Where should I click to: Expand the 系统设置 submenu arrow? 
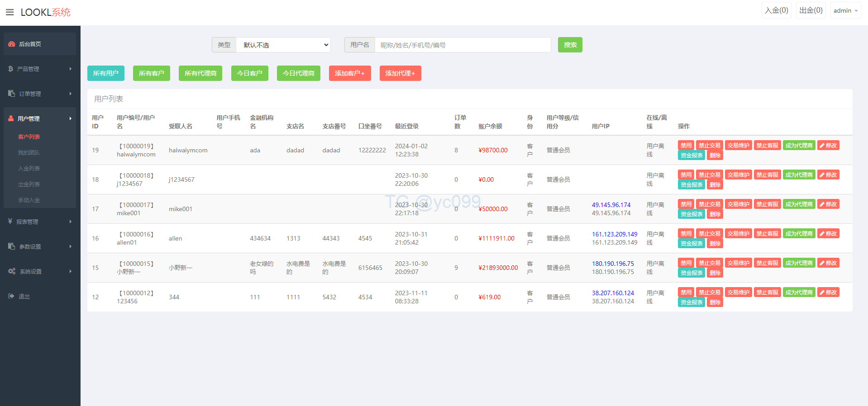point(71,271)
